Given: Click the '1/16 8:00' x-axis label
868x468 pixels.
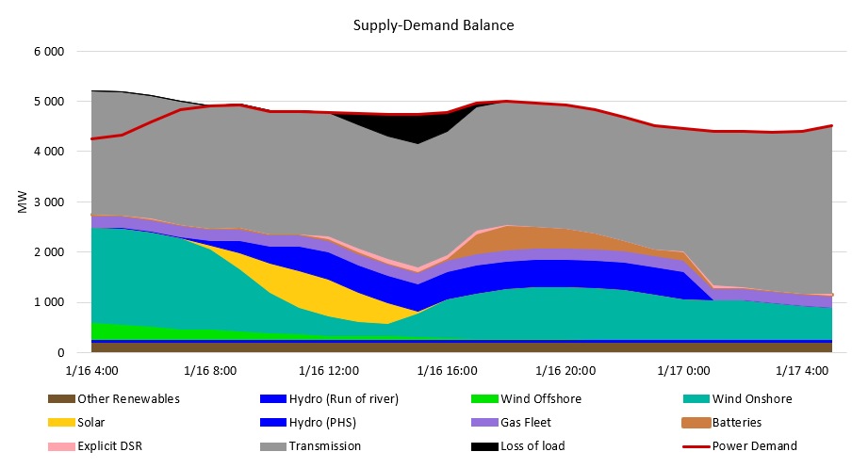Looking at the screenshot, I should (210, 371).
